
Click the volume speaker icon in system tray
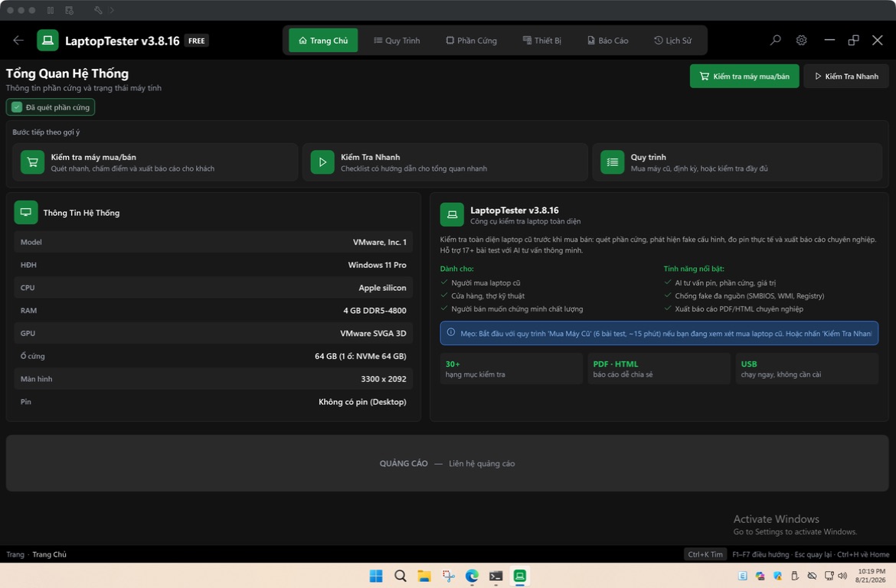[843, 576]
